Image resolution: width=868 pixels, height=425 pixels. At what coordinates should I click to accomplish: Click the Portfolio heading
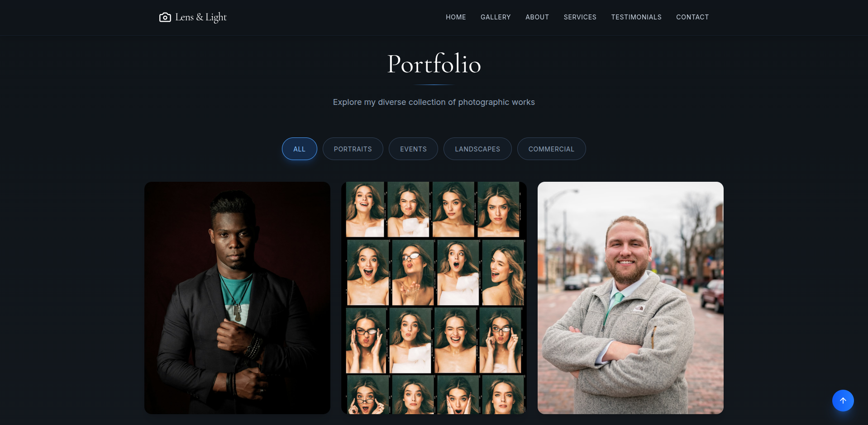click(434, 64)
